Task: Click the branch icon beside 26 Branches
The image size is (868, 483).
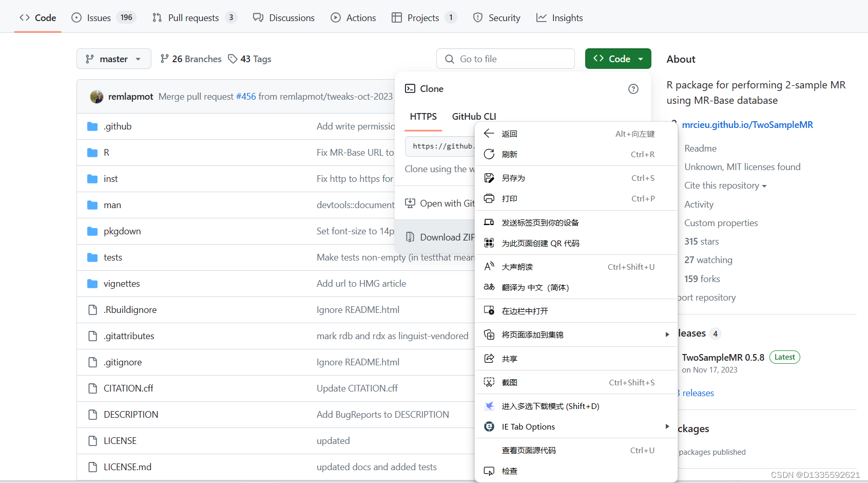Action: [x=164, y=59]
